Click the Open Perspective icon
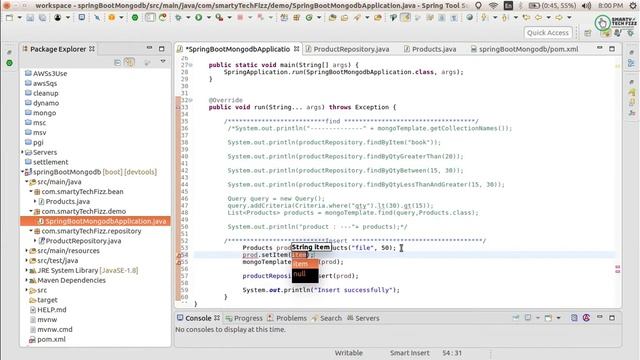640x360 pixels. (588, 33)
